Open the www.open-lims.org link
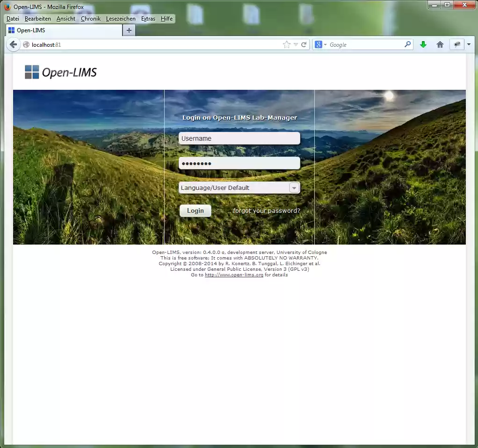The height and width of the screenshot is (448, 478). [x=234, y=275]
